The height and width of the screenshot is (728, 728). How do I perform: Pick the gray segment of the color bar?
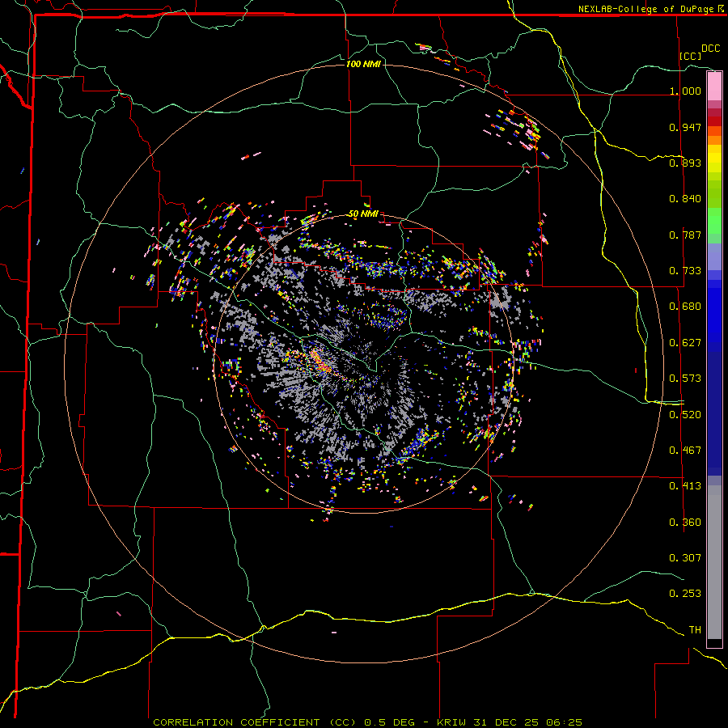714,562
